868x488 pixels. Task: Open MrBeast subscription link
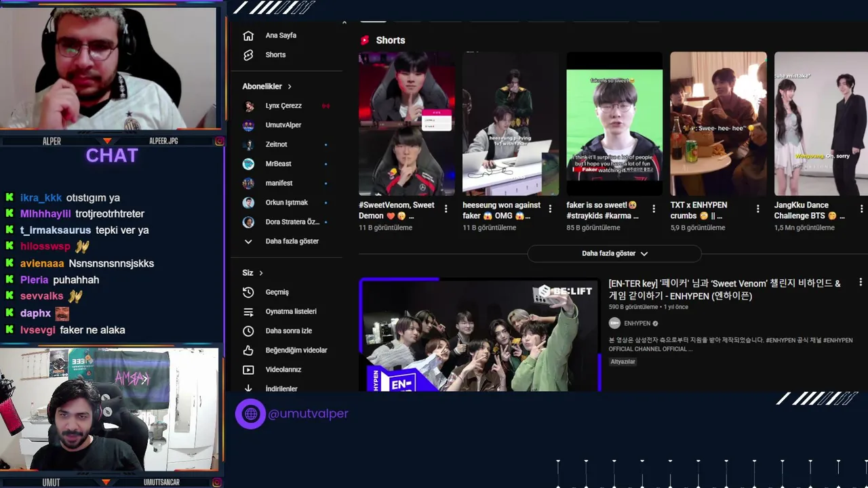(x=279, y=164)
